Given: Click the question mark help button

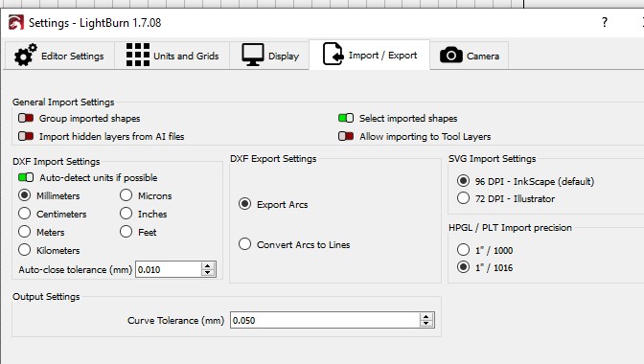Looking at the screenshot, I should (x=605, y=22).
